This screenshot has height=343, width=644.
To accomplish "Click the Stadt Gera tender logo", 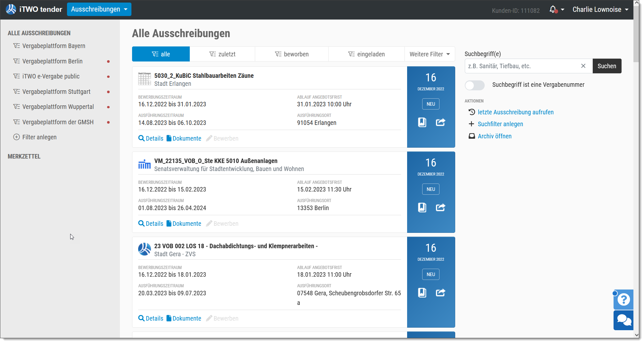I will (144, 249).
